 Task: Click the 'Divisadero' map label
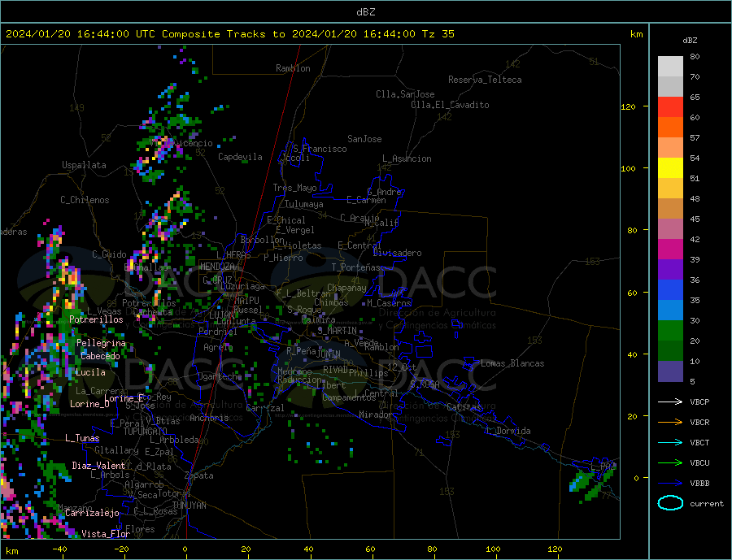pyautogui.click(x=397, y=253)
